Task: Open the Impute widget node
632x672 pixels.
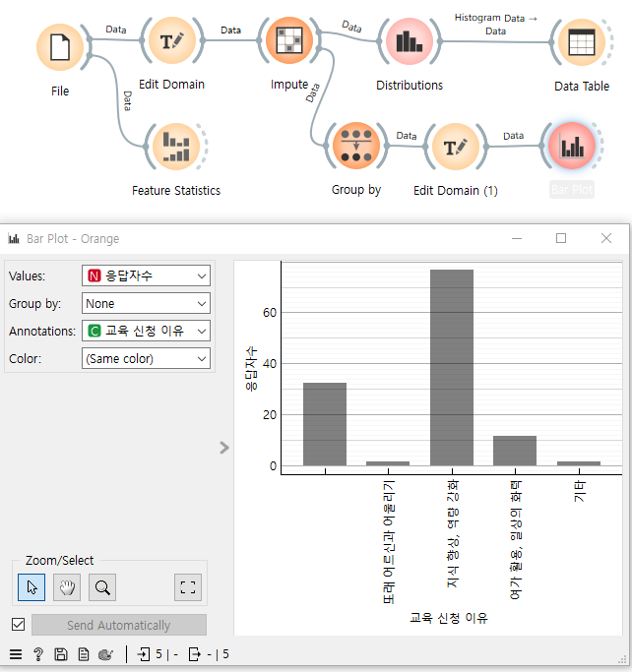Action: click(x=289, y=44)
